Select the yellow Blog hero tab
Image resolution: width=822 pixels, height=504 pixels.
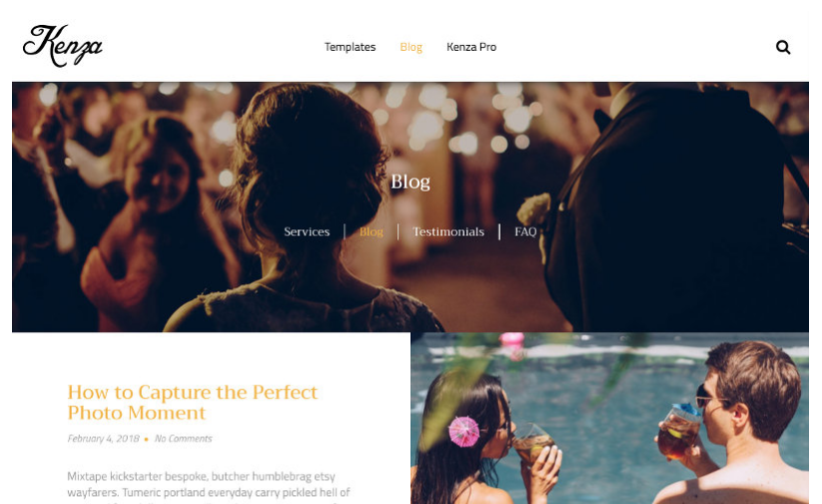(x=372, y=232)
